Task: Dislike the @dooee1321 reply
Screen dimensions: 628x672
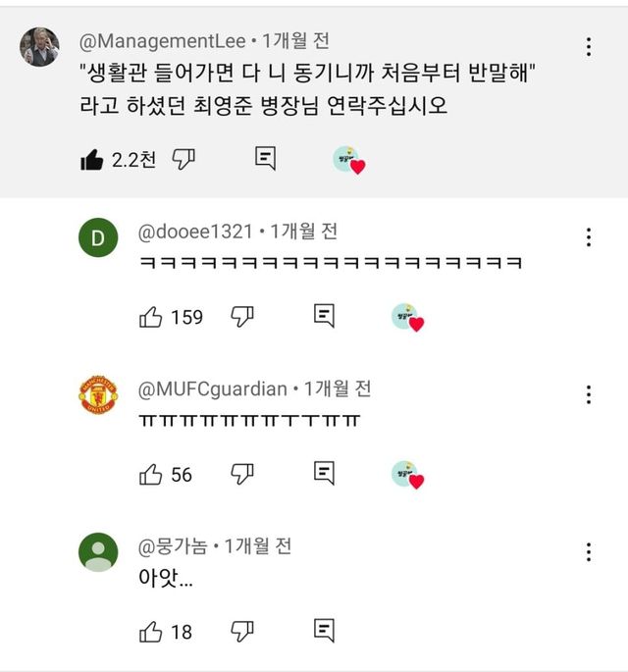Action: (x=242, y=317)
